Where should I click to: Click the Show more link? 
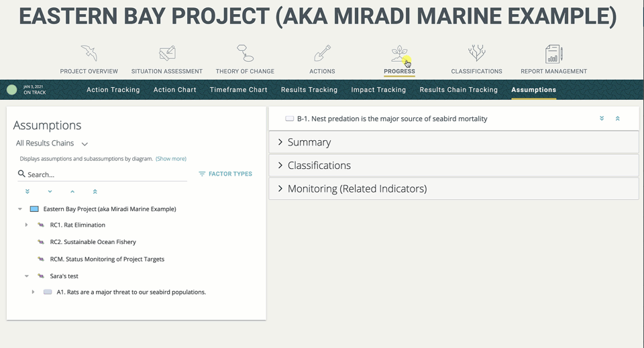(x=170, y=159)
